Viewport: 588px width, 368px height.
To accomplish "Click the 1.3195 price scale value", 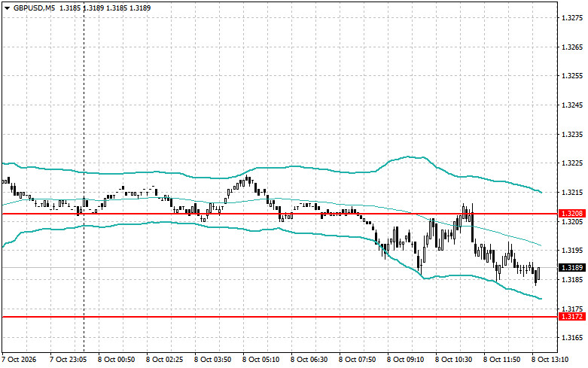I will click(572, 251).
